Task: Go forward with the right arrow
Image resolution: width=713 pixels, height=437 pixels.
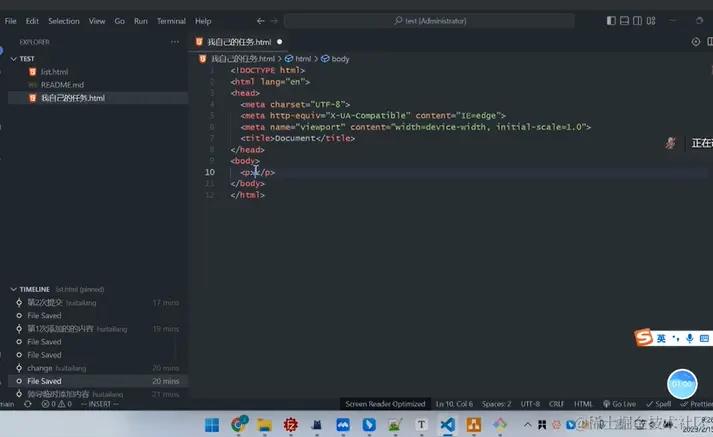Action: (x=274, y=21)
